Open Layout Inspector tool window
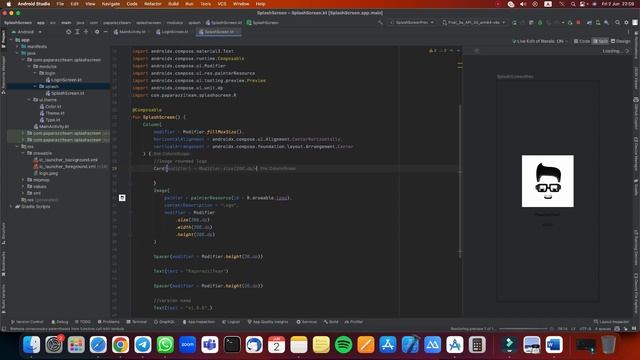This screenshot has width=640, height=360. coord(611,322)
